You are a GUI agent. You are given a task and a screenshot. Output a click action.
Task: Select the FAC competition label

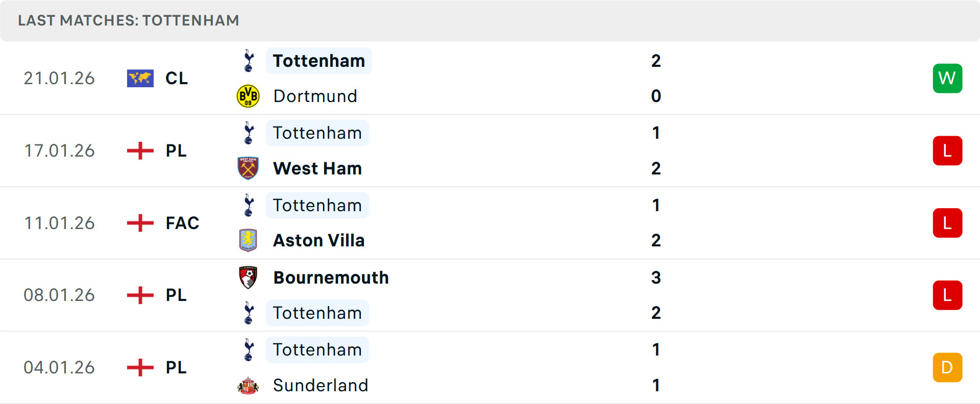pyautogui.click(x=182, y=223)
